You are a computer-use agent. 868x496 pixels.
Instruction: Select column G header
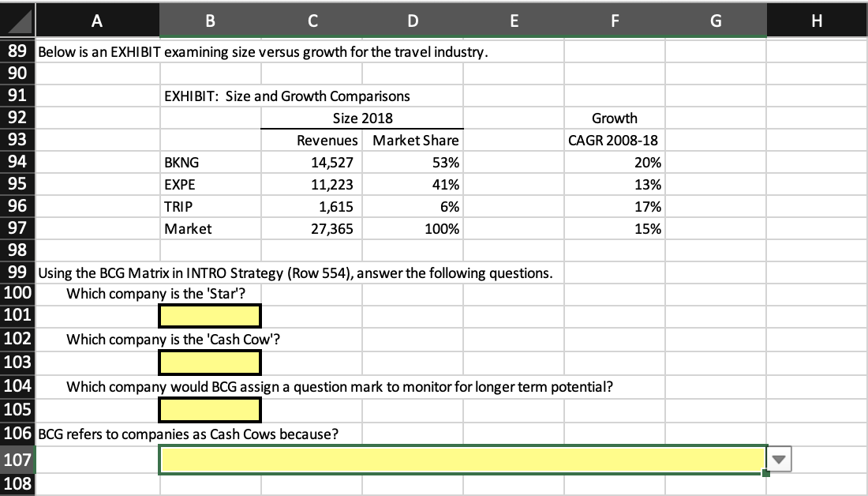point(716,21)
